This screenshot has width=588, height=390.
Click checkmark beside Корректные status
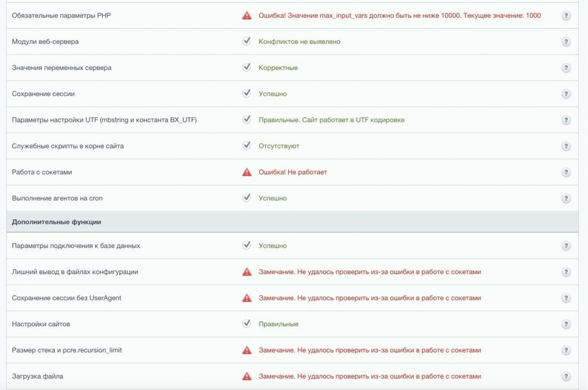pyautogui.click(x=247, y=67)
